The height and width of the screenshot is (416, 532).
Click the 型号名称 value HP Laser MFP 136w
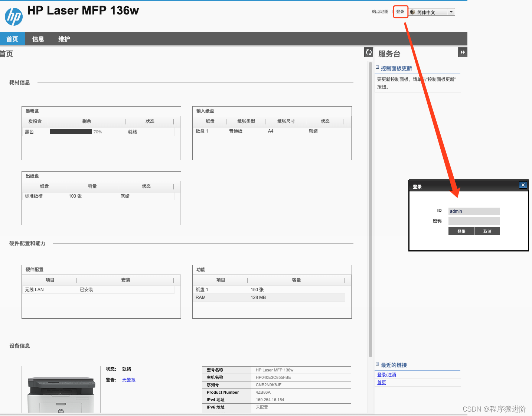click(x=274, y=370)
